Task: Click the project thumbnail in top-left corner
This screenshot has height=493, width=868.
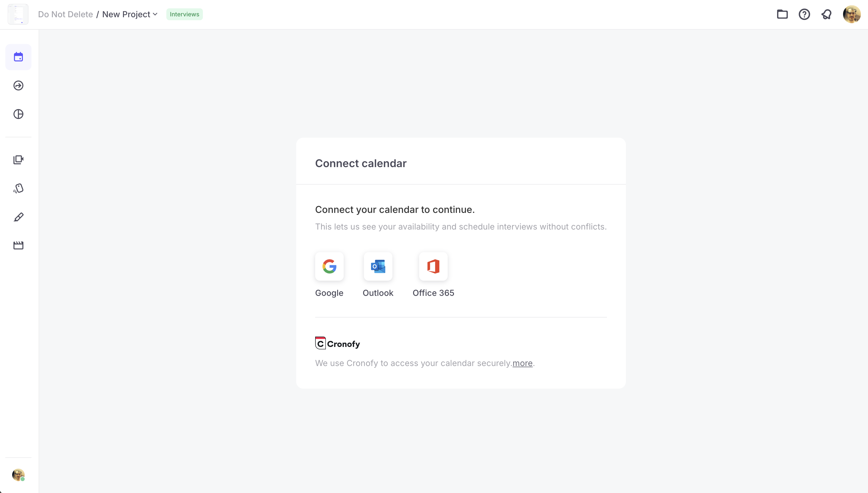Action: coord(18,14)
